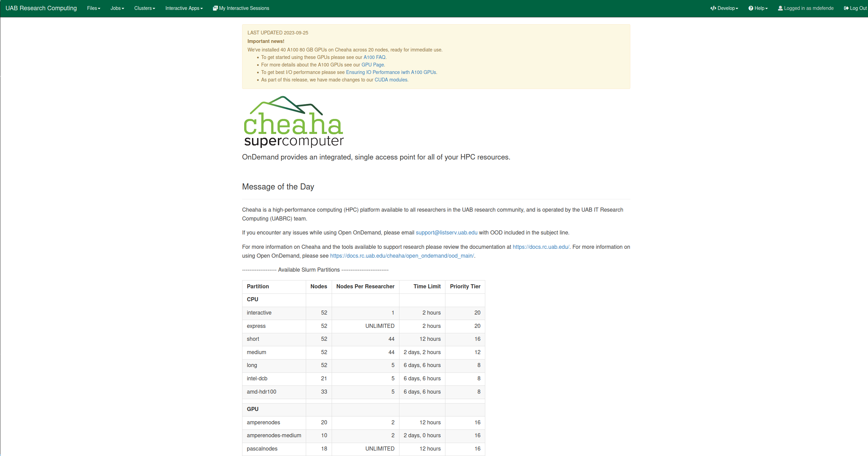
Task: Click the amperenodes partition row
Action: (x=263, y=422)
